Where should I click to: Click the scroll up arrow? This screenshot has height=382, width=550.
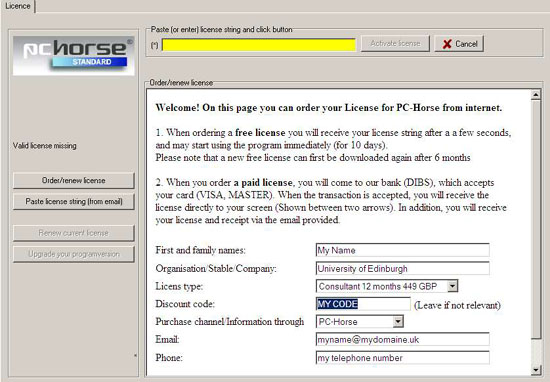(x=536, y=95)
